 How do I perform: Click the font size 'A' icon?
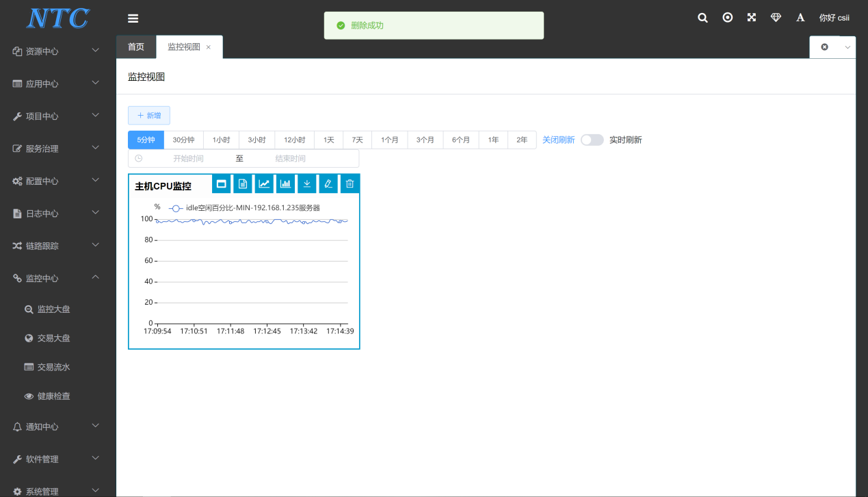[800, 18]
